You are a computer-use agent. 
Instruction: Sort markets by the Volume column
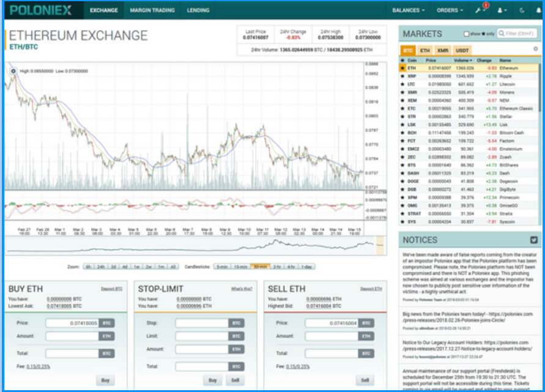[x=463, y=61]
